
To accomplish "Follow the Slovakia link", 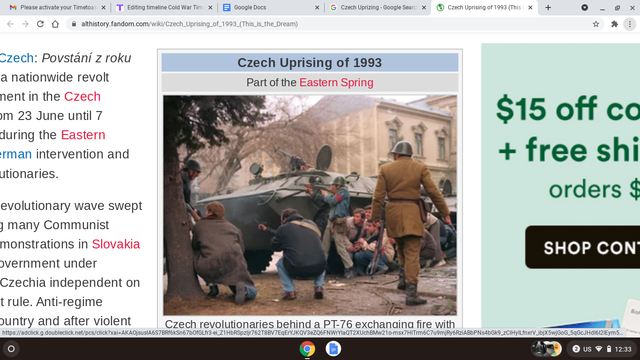I will tap(116, 244).
